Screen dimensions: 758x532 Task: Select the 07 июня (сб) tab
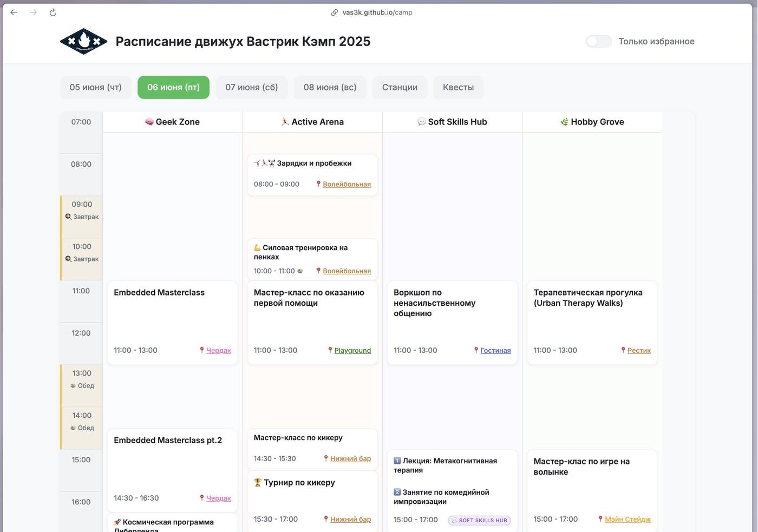coord(252,87)
